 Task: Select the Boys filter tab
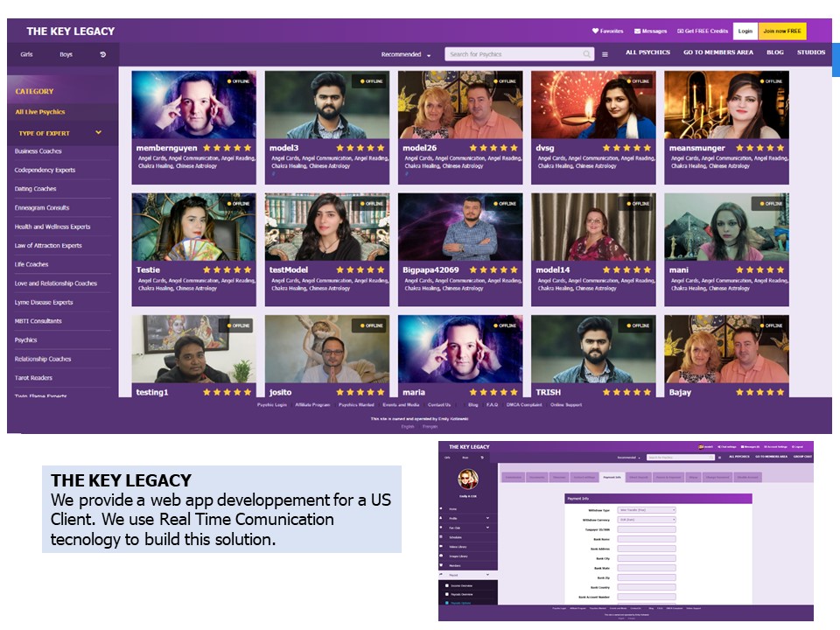click(x=66, y=54)
